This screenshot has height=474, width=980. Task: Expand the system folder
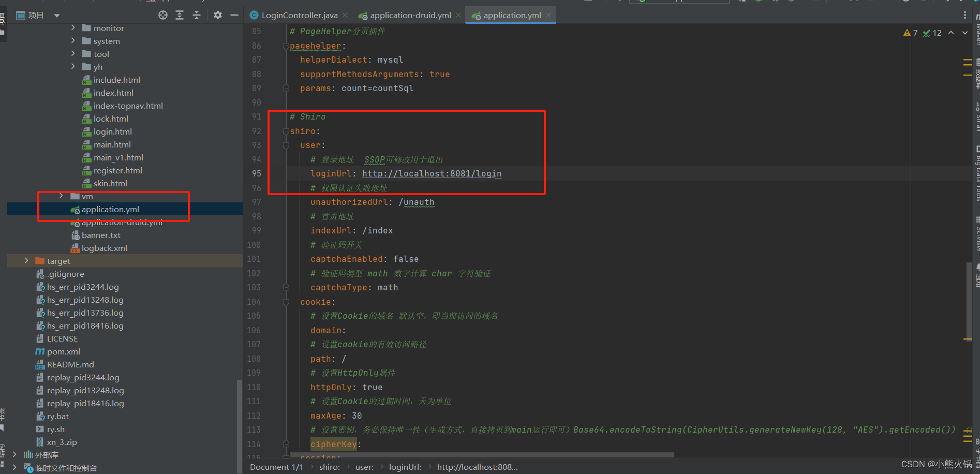coord(73,40)
